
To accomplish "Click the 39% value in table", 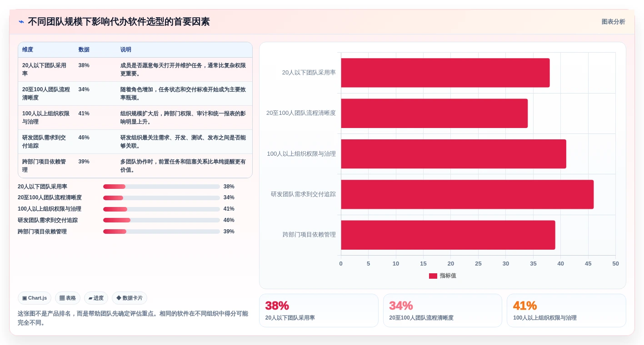I will tap(84, 162).
